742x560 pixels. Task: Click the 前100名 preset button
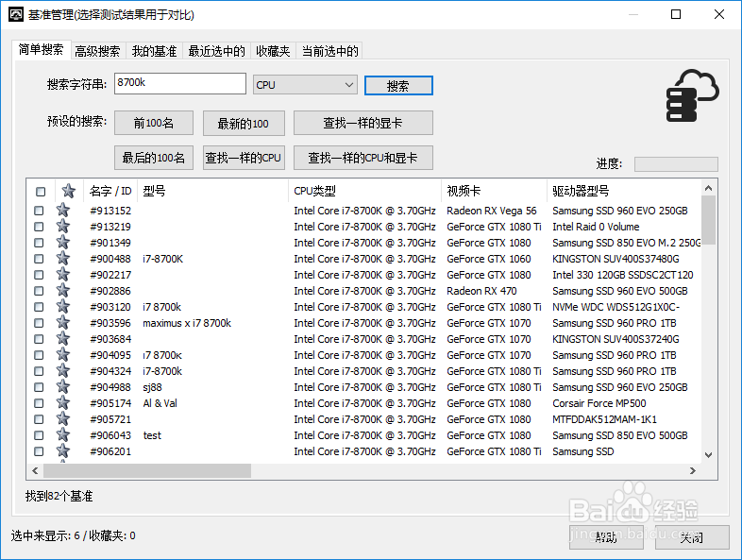coord(154,123)
